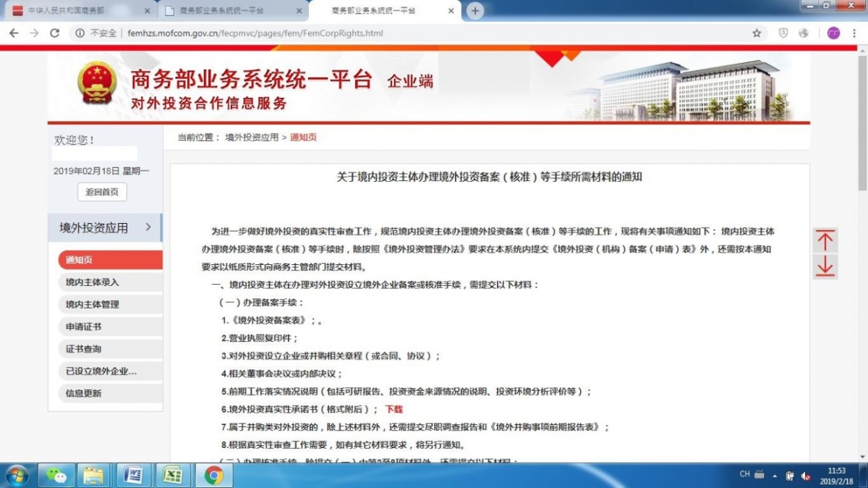This screenshot has height=488, width=868.
Task: Click the browser forward arrow
Action: [34, 33]
